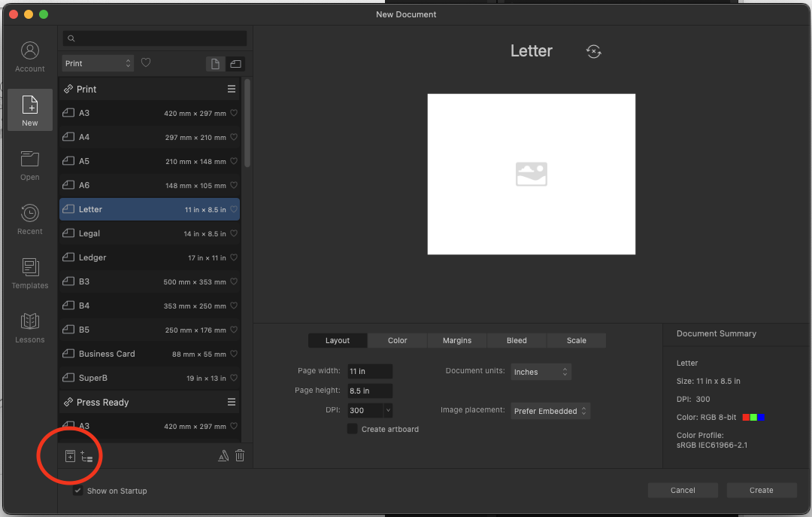
Task: Go to the Lessons section
Action: pos(30,327)
